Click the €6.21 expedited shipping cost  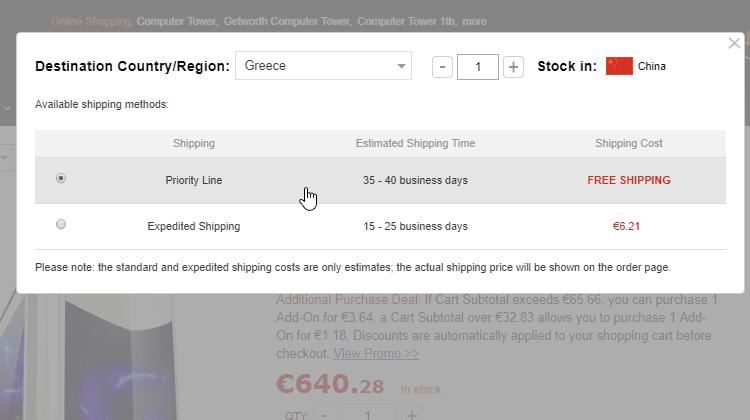[x=626, y=227]
